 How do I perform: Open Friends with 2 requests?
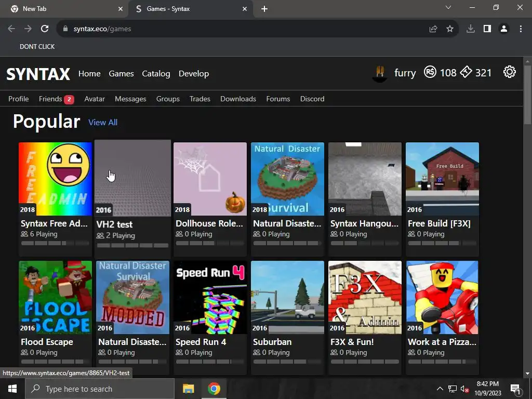[56, 99]
